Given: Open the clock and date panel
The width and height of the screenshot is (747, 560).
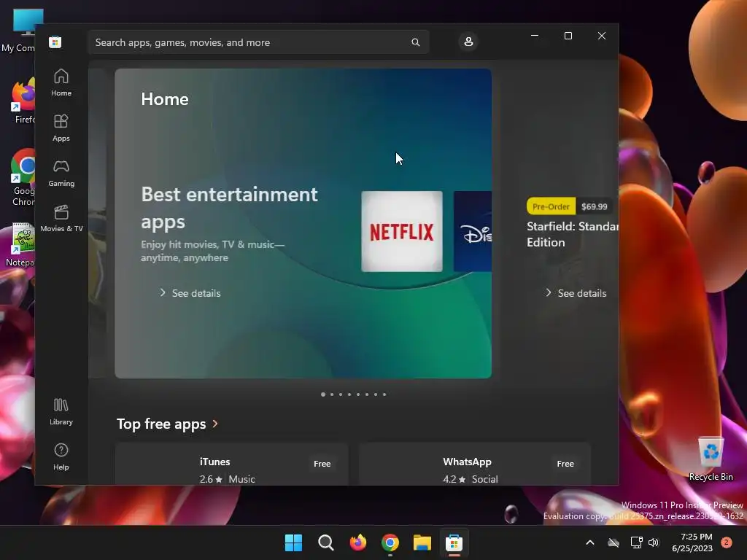Looking at the screenshot, I should tap(692, 542).
